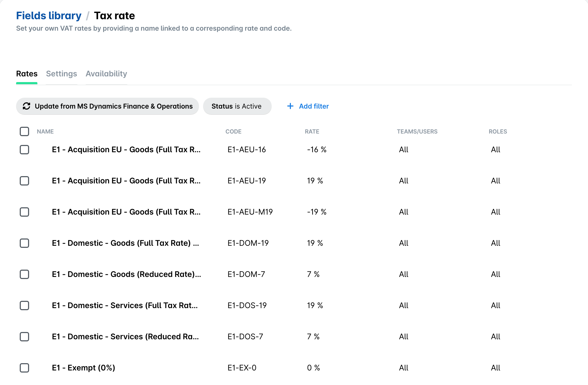Tick the checkbox for the E1-DOM-7 row
Viewport: 588px width, 385px height.
click(x=24, y=274)
